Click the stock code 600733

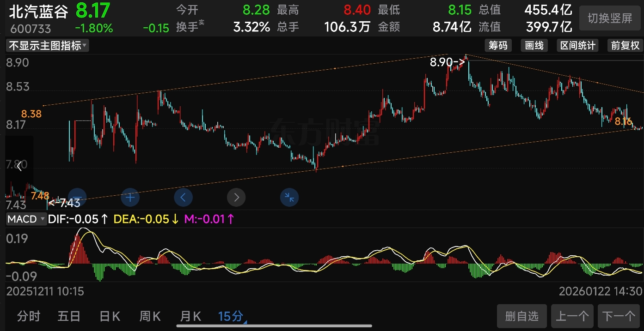click(30, 29)
